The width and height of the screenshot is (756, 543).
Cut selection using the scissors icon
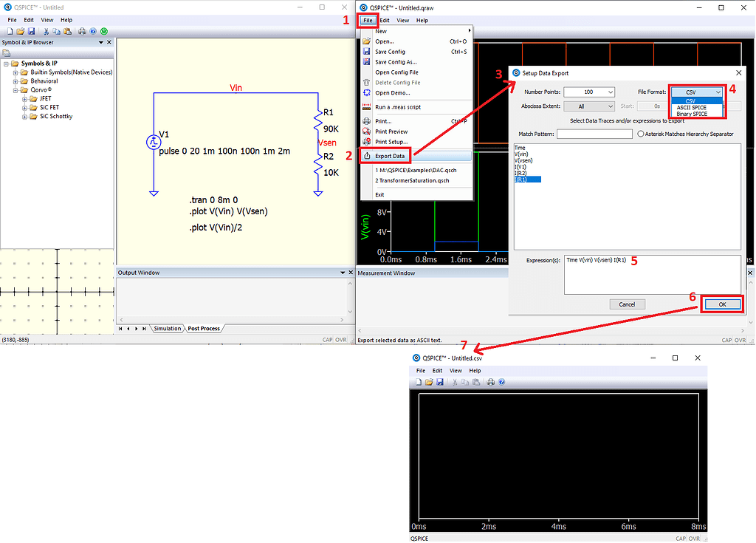pos(46,31)
